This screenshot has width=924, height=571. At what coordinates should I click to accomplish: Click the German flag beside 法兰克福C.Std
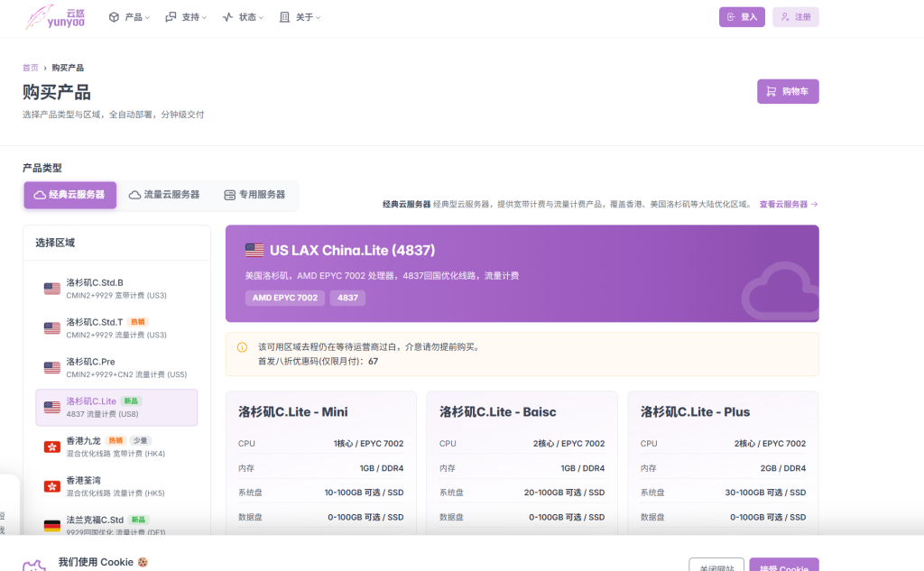[51, 526]
